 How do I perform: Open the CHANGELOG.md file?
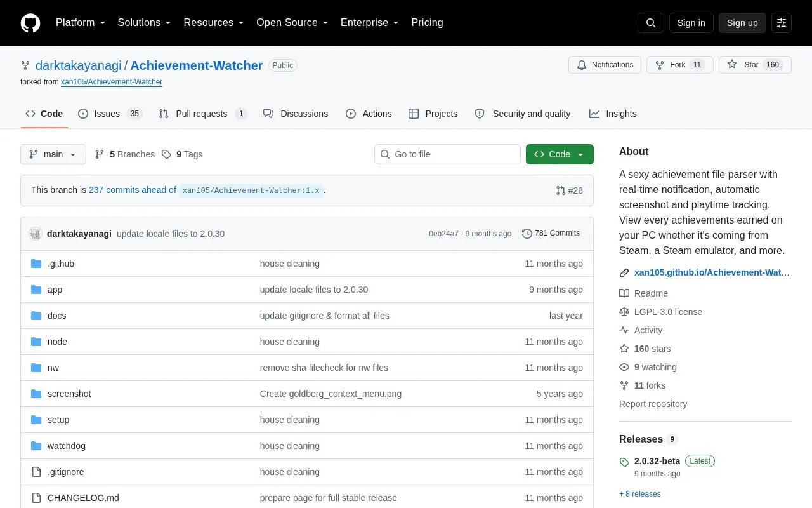83,498
